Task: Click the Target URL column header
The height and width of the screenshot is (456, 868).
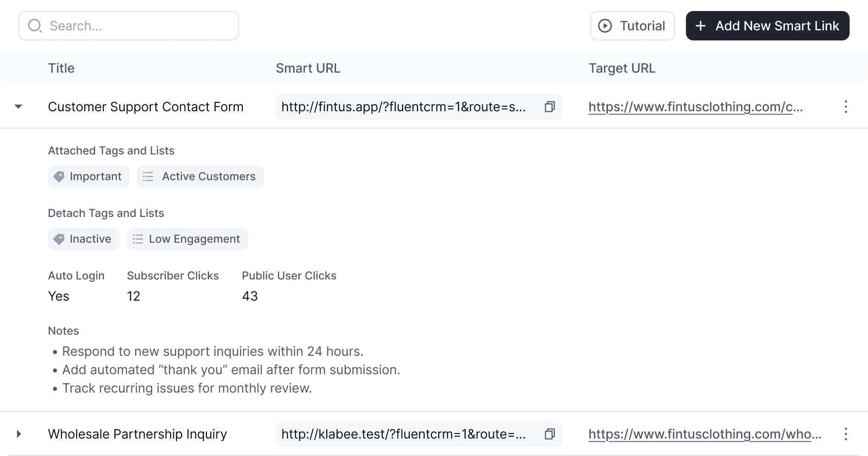Action: click(622, 68)
